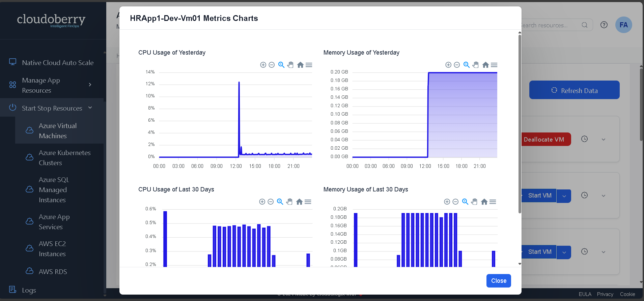Zoom in on Memory Usage of Last 30 Days chart

[x=447, y=202]
